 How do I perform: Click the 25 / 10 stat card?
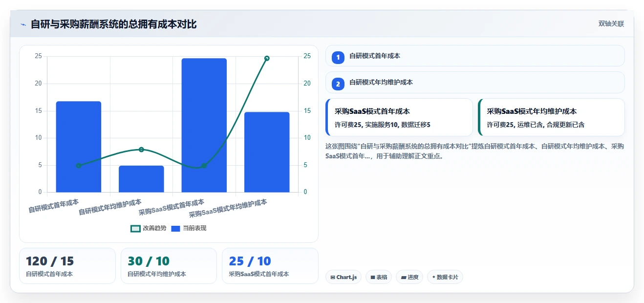click(x=270, y=266)
